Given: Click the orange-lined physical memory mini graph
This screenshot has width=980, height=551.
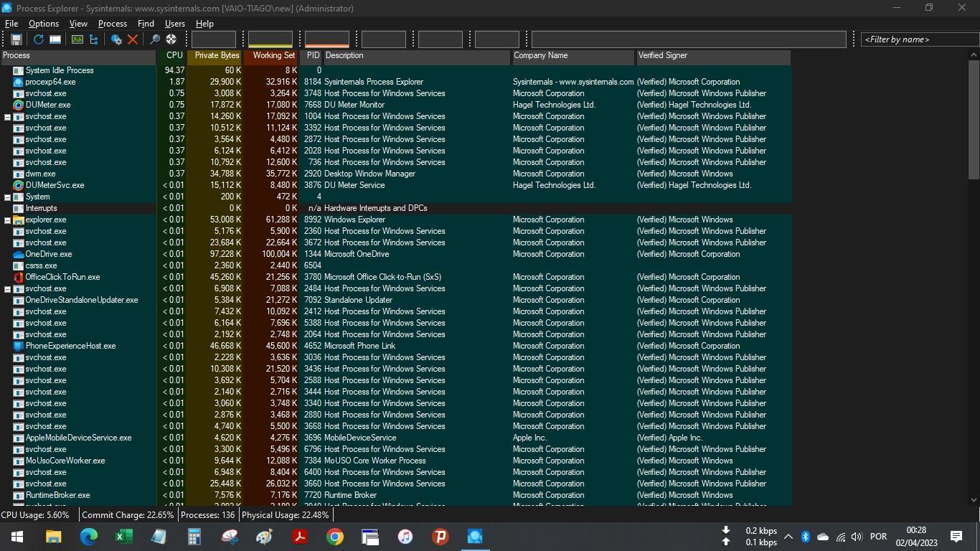Looking at the screenshot, I should pyautogui.click(x=326, y=39).
